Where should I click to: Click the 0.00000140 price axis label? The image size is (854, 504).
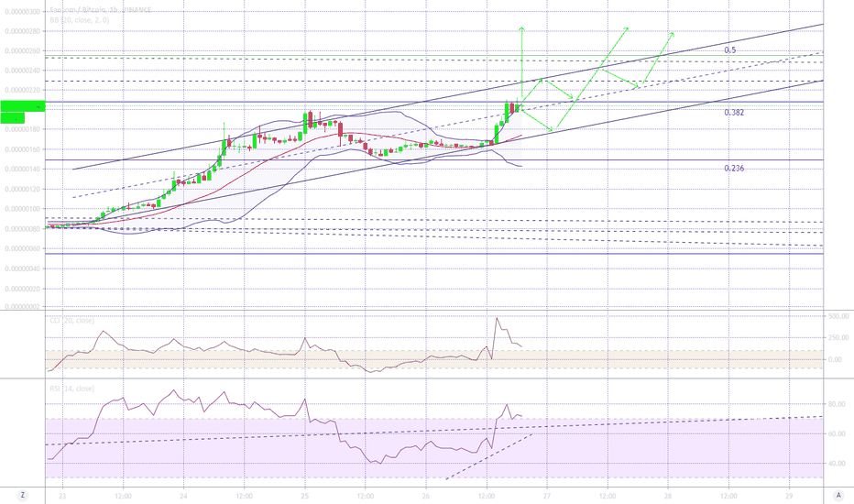(22, 169)
